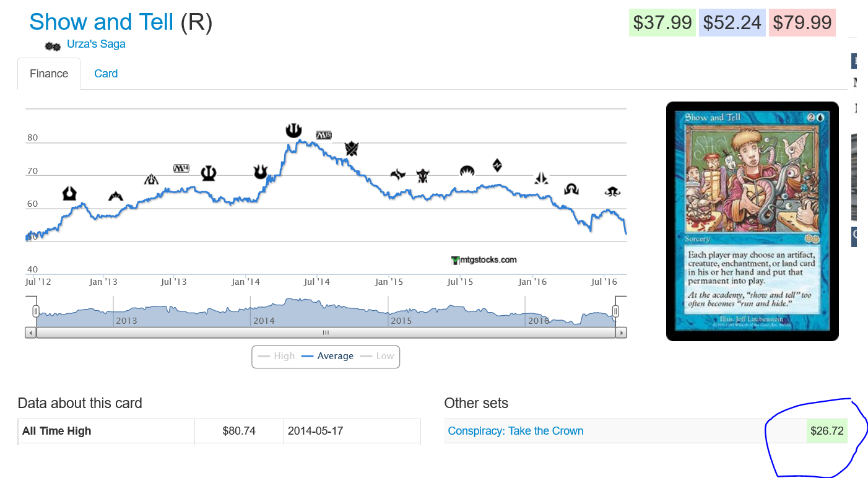The height and width of the screenshot is (478, 868).
Task: Click the navigator scrollbar right arrow
Action: [622, 333]
